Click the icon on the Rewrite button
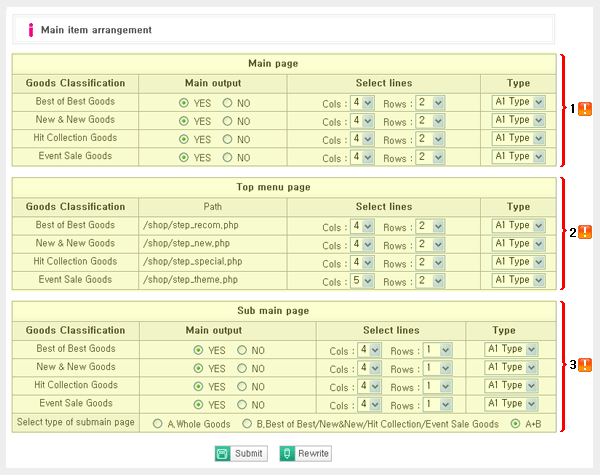 pos(287,454)
